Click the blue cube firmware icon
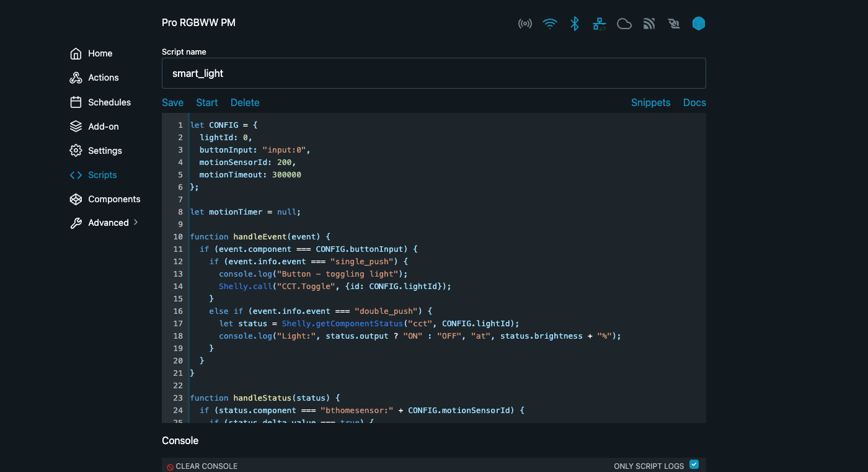This screenshot has height=472, width=868. [698, 24]
